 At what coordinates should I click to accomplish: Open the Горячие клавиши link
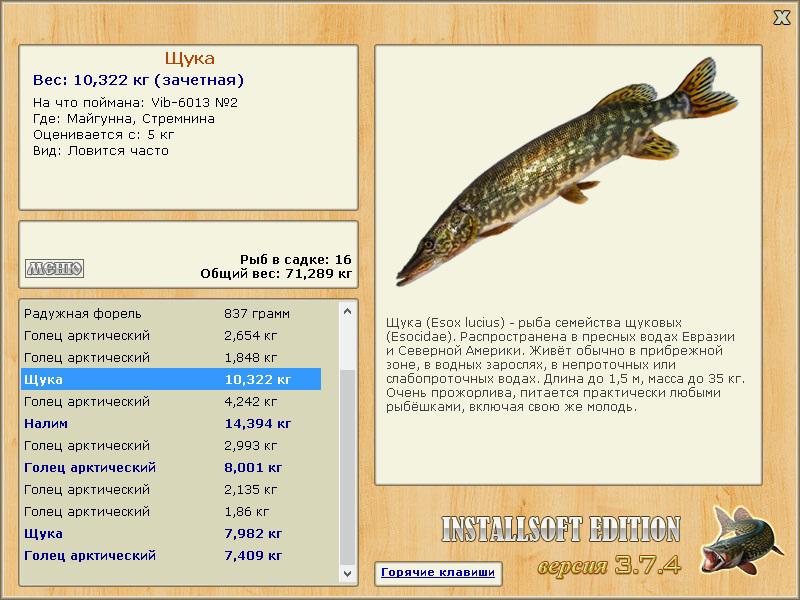(x=438, y=572)
